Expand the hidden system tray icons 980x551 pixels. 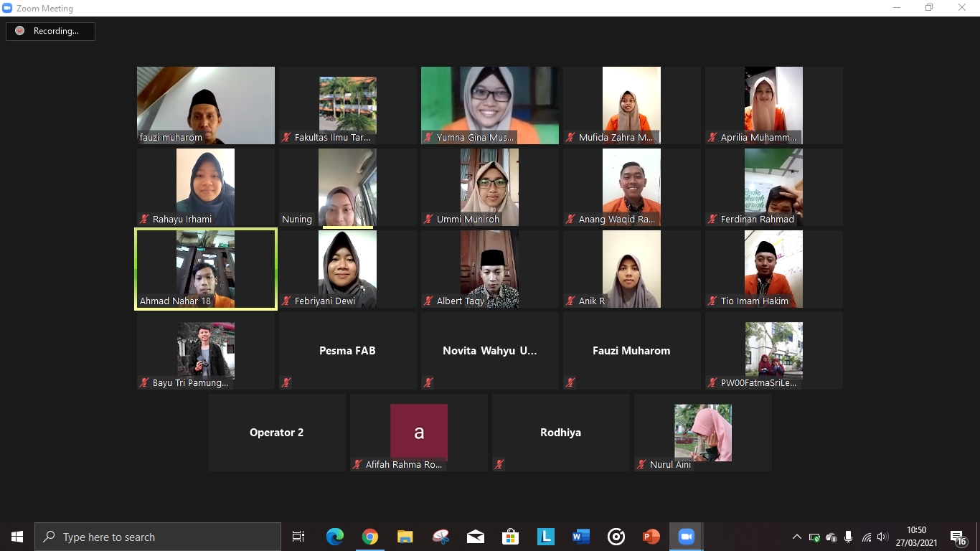(796, 537)
